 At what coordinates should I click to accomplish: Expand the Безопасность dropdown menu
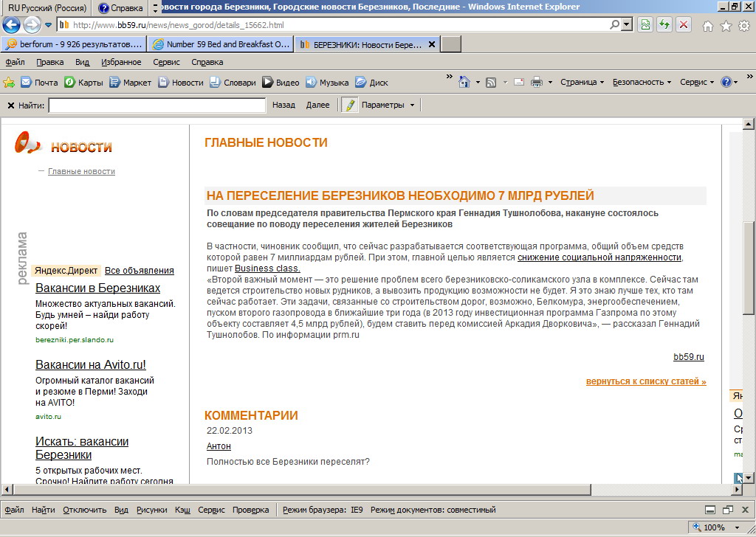642,82
